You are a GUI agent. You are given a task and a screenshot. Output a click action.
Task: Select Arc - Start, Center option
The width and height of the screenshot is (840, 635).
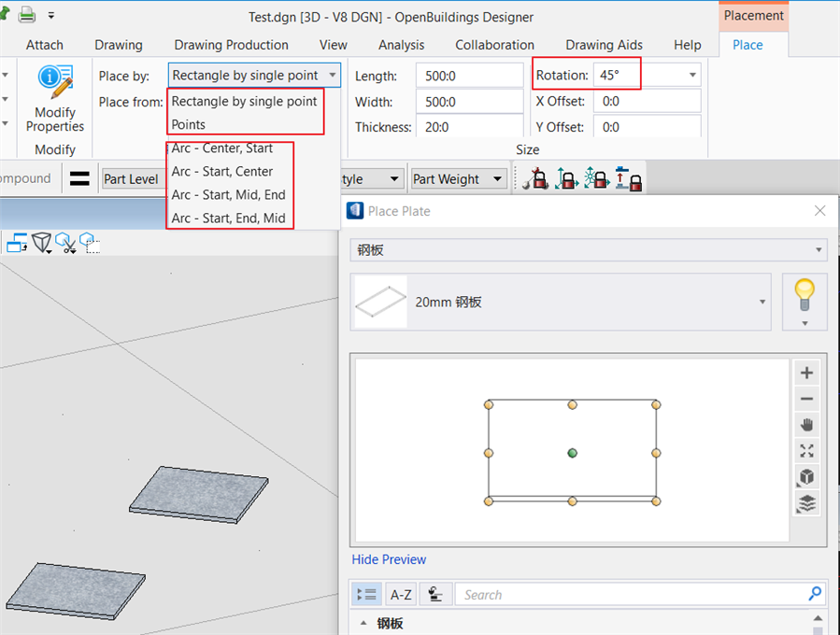point(222,171)
